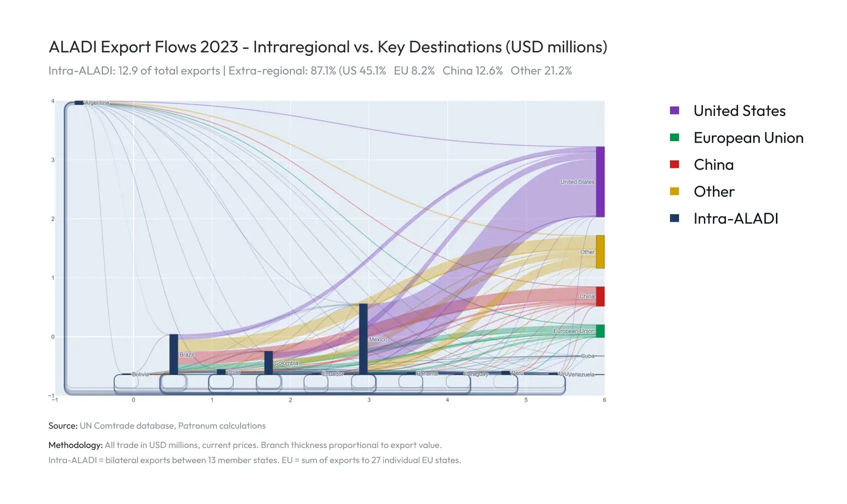Toggle the China legend entry
This screenshot has height=504, width=847.
713,164
